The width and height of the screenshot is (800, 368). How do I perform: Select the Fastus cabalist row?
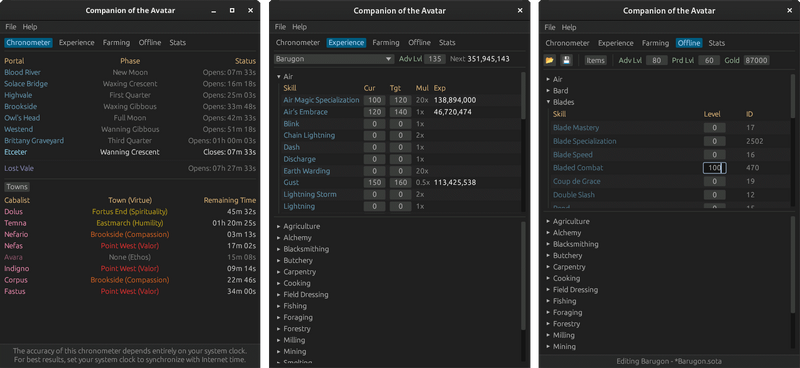click(130, 291)
